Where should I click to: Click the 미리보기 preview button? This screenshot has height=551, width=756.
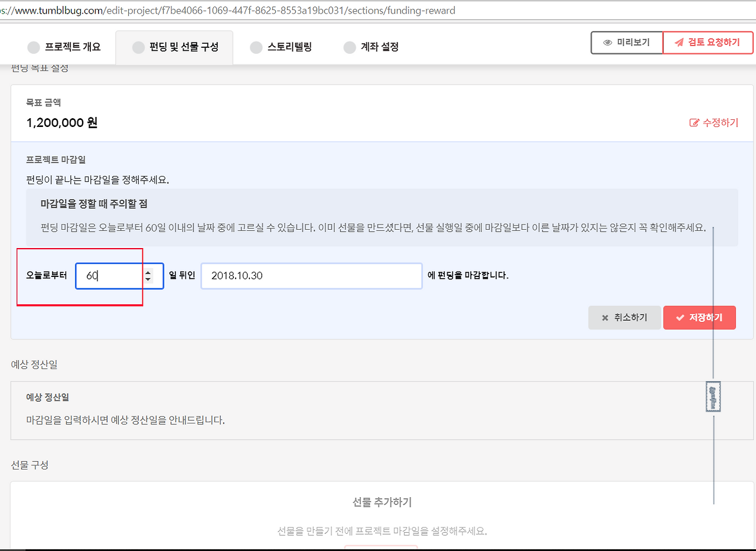pyautogui.click(x=627, y=43)
